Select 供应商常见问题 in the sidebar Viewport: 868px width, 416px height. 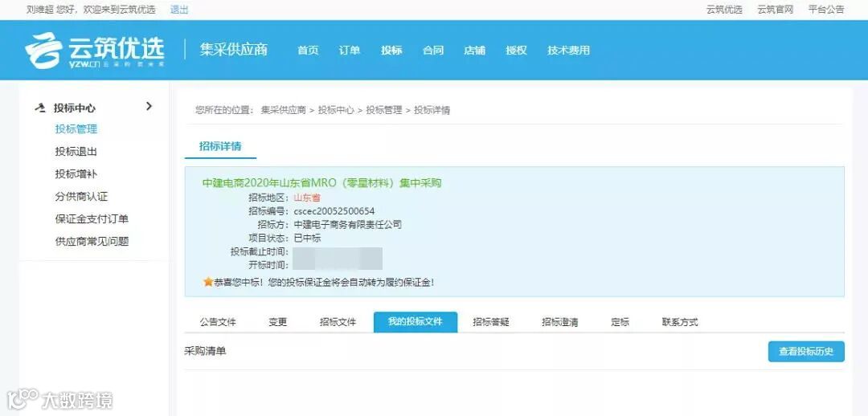(x=92, y=241)
